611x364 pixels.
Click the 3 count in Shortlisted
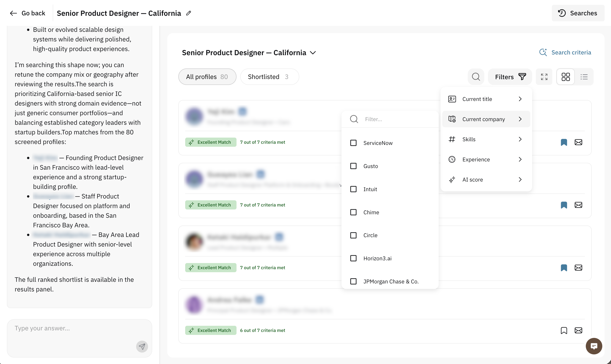tap(286, 77)
